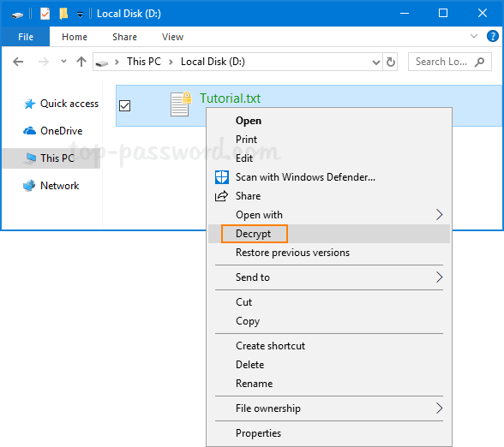Open the address bar history dropdown

[375, 62]
